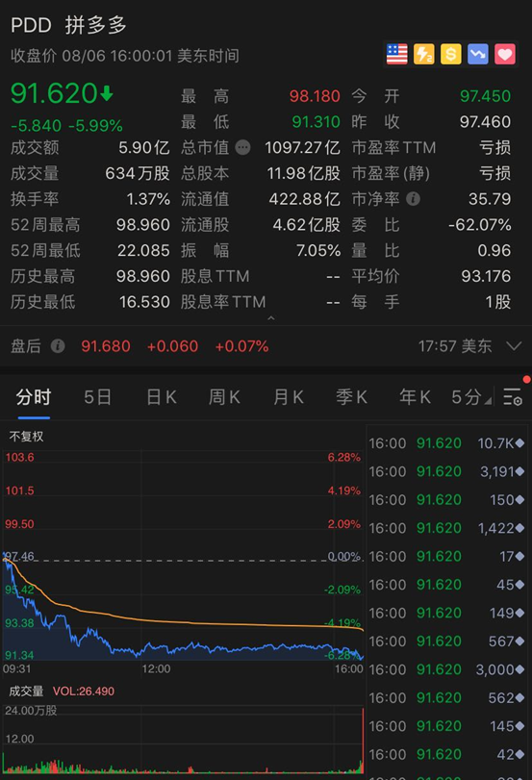The height and width of the screenshot is (780, 532).
Task: Switch to the 月K tab
Action: [x=289, y=397]
